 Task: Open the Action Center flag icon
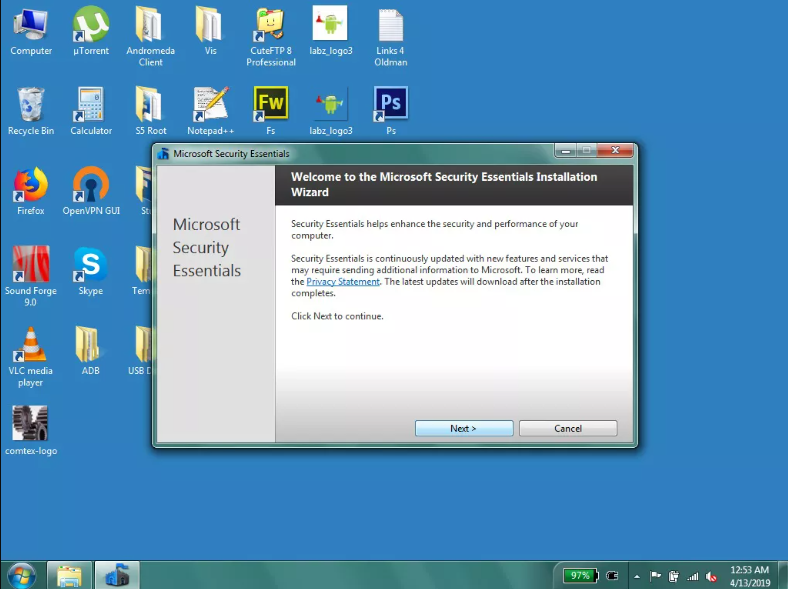coord(655,576)
